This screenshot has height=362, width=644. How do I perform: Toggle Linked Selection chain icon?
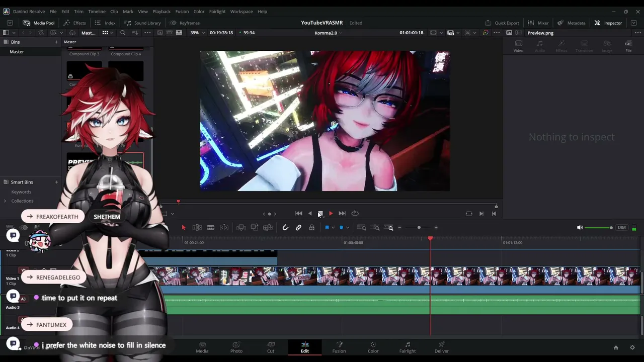298,228
